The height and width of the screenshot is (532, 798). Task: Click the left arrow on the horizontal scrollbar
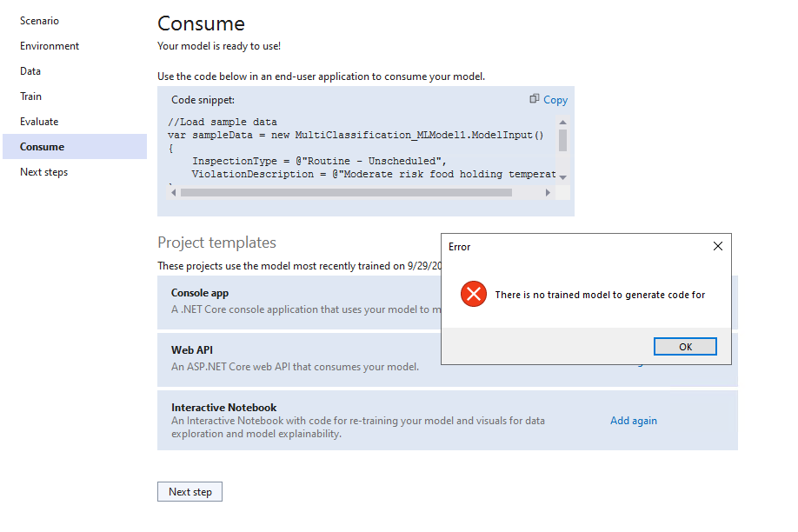pos(173,192)
